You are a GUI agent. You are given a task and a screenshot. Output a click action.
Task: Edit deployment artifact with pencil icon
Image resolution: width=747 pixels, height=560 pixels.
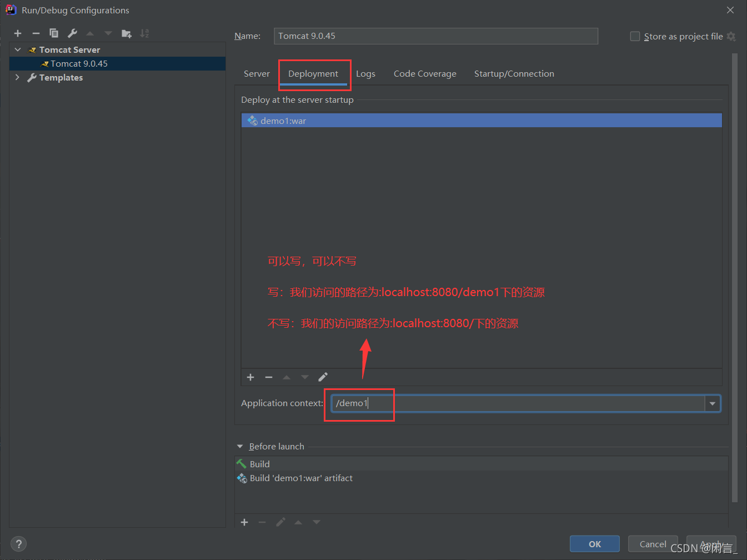click(x=323, y=377)
